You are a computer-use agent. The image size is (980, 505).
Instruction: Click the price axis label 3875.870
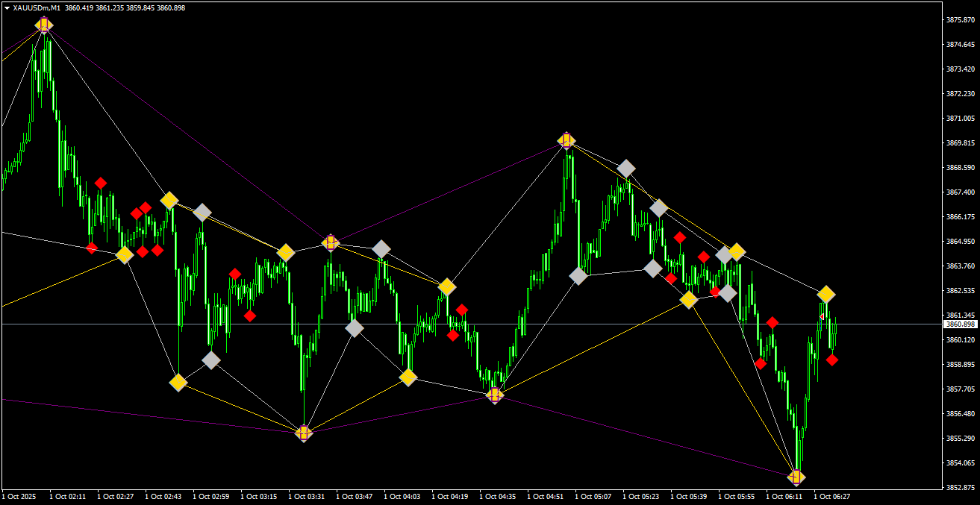(961, 19)
